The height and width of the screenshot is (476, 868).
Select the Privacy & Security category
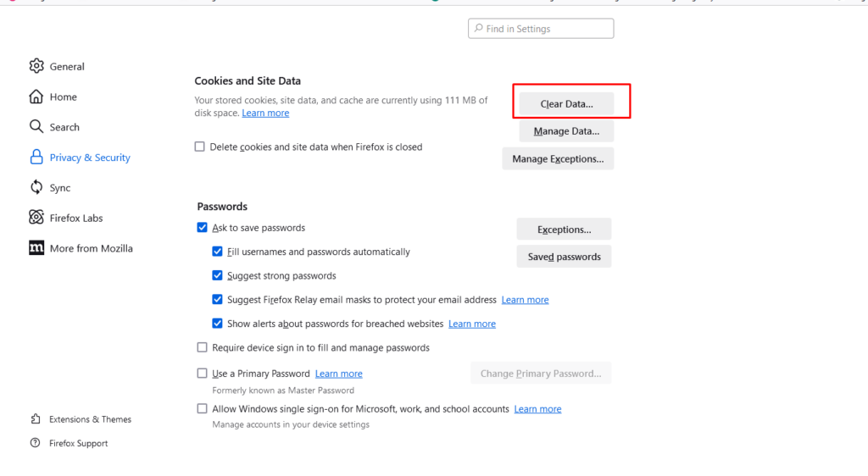point(90,158)
